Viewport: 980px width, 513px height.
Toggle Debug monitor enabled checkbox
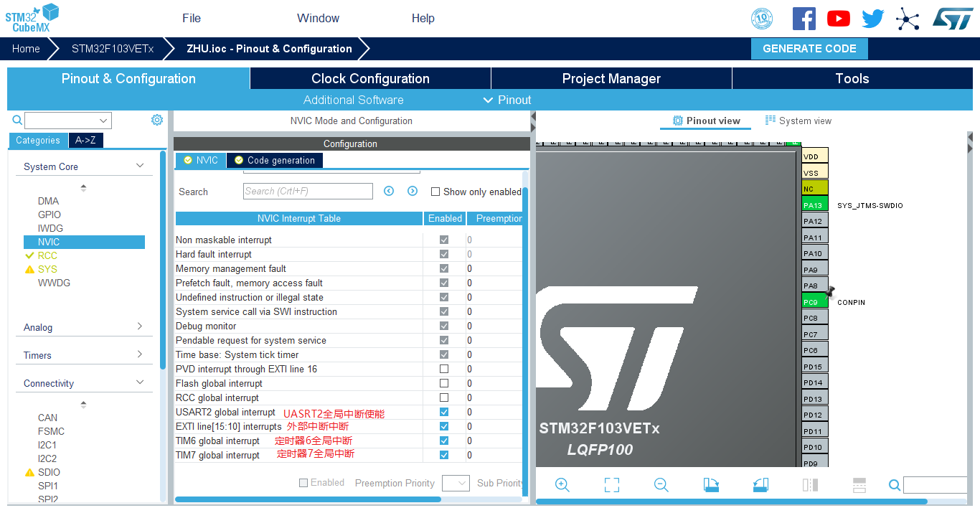pyautogui.click(x=444, y=326)
